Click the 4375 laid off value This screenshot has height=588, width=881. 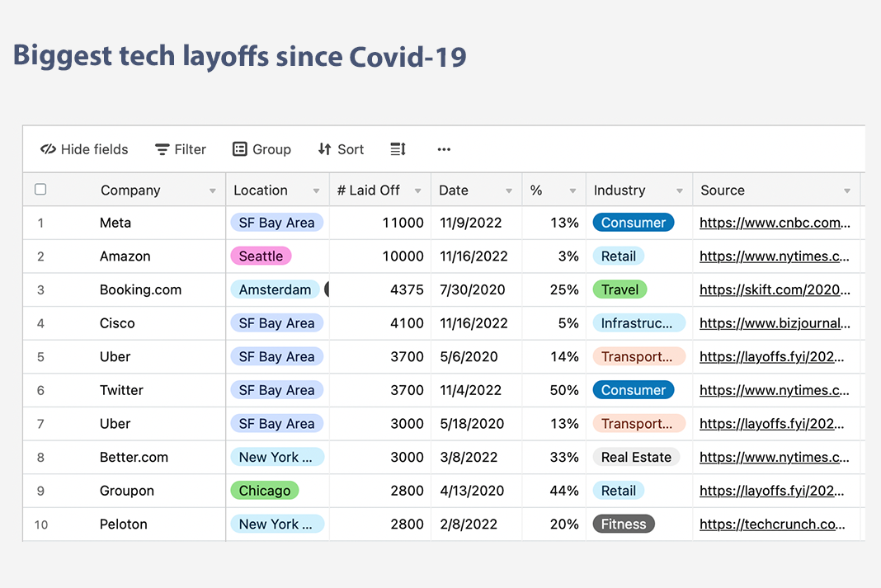pos(407,289)
